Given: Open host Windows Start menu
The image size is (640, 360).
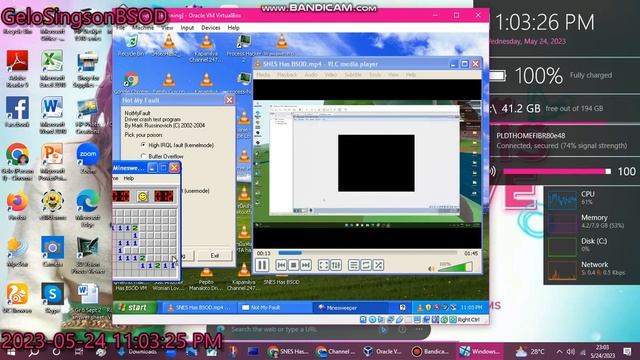Looking at the screenshot, I should [11, 351].
